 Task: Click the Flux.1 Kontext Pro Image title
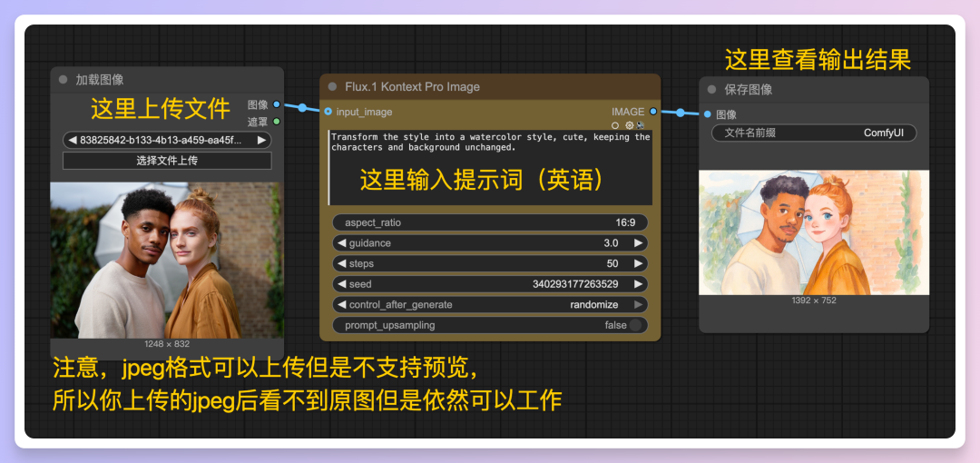tap(413, 87)
